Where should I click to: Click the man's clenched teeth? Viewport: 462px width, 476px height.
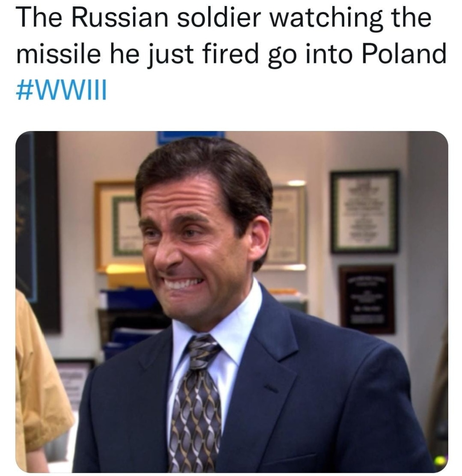click(181, 284)
